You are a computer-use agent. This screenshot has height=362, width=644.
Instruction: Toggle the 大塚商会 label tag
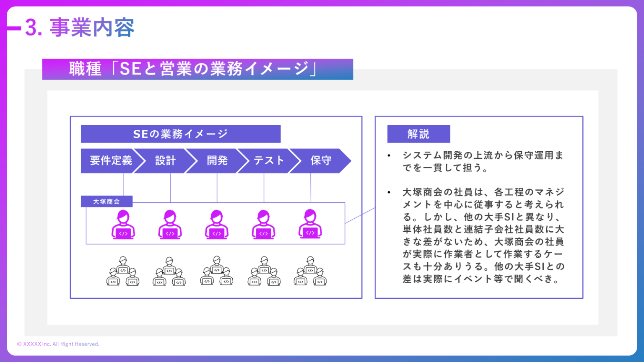click(x=106, y=201)
